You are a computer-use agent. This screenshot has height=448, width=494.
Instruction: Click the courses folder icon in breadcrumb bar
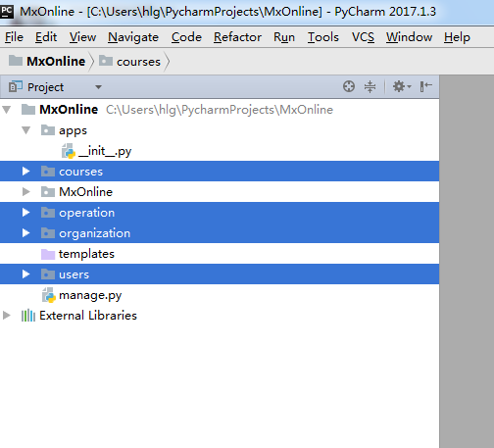[x=106, y=61]
